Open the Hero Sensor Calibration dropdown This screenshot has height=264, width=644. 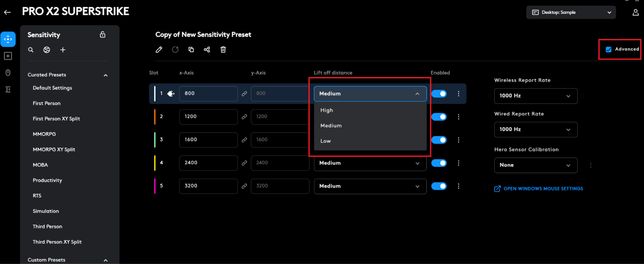pyautogui.click(x=535, y=165)
